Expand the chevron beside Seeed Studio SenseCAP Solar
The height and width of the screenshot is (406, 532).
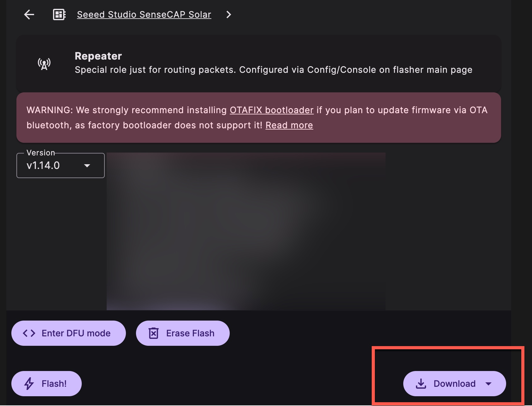229,14
